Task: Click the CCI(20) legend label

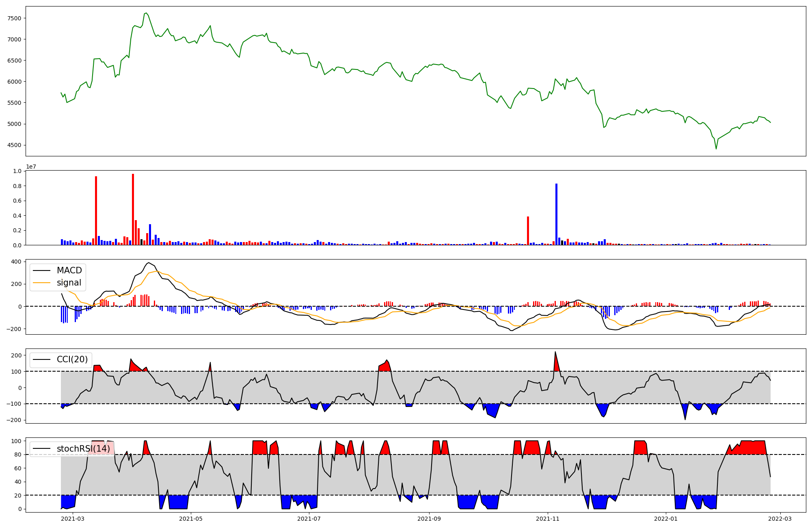Action: [72, 359]
